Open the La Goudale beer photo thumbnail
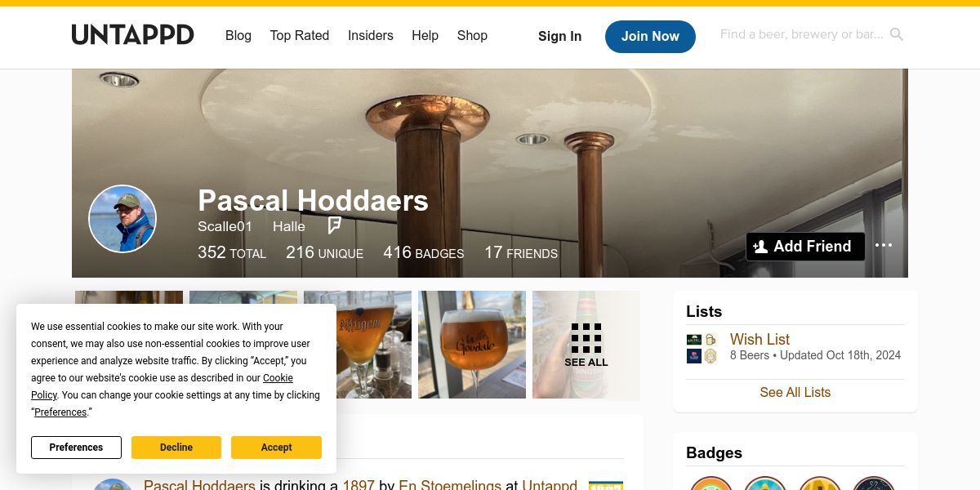Screen dimensions: 980x490 (x=472, y=345)
